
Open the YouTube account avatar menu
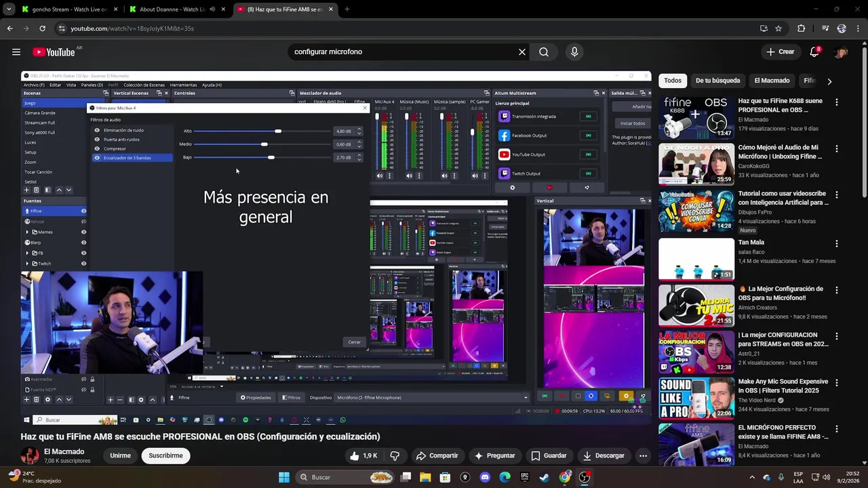click(x=842, y=52)
